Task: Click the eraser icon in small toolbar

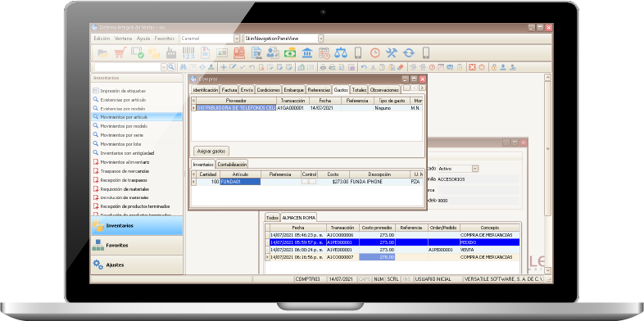Action: pyautogui.click(x=401, y=67)
